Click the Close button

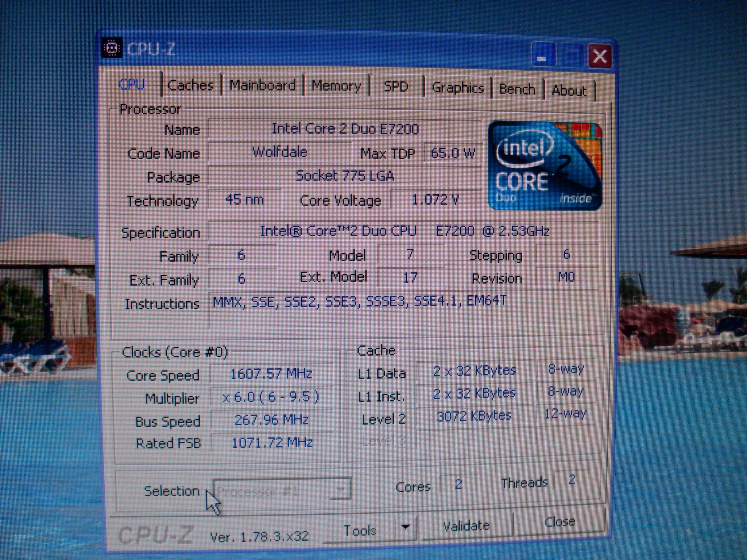(x=560, y=522)
